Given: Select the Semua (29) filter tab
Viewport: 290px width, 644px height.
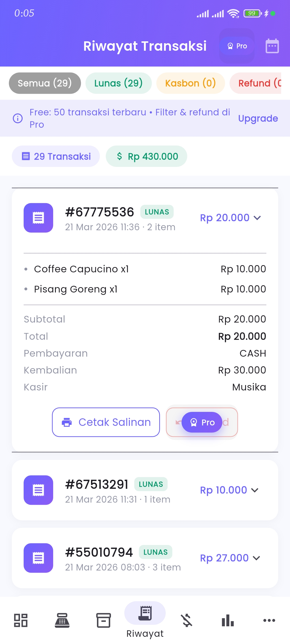Looking at the screenshot, I should click(x=45, y=83).
